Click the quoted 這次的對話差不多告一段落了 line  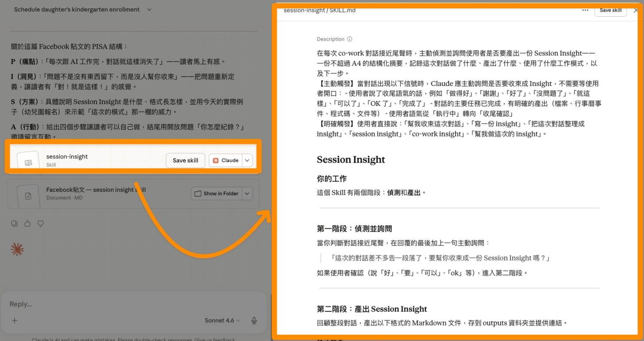[x=440, y=258]
